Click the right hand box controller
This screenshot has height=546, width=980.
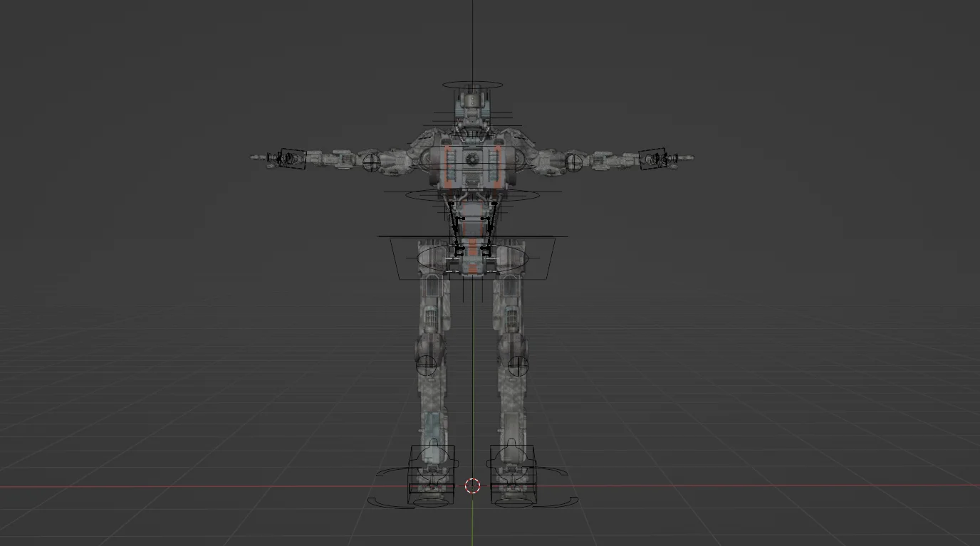click(653, 158)
